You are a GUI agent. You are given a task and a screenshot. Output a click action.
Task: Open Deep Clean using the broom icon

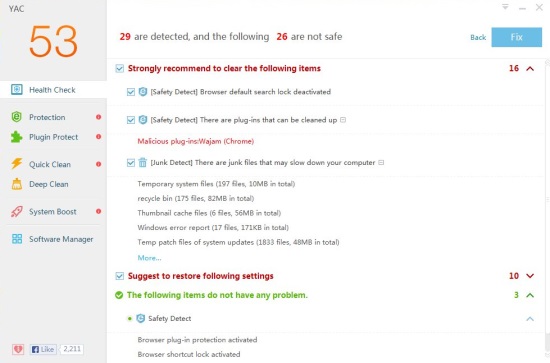(x=16, y=184)
